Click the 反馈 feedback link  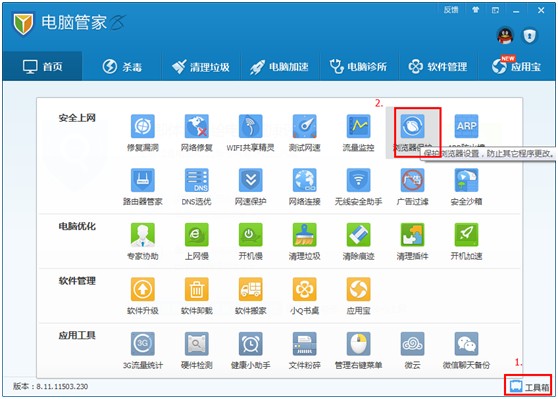pyautogui.click(x=451, y=10)
